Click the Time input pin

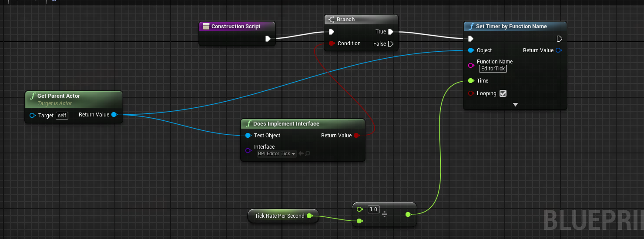click(471, 81)
